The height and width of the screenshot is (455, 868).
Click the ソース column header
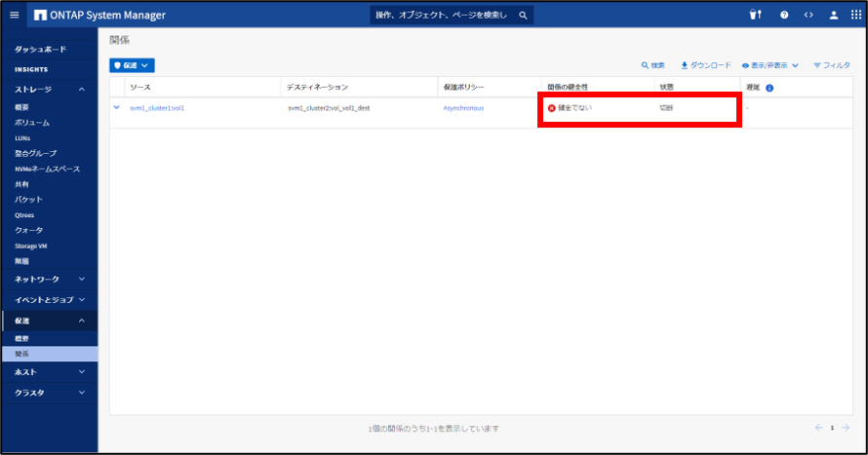140,88
